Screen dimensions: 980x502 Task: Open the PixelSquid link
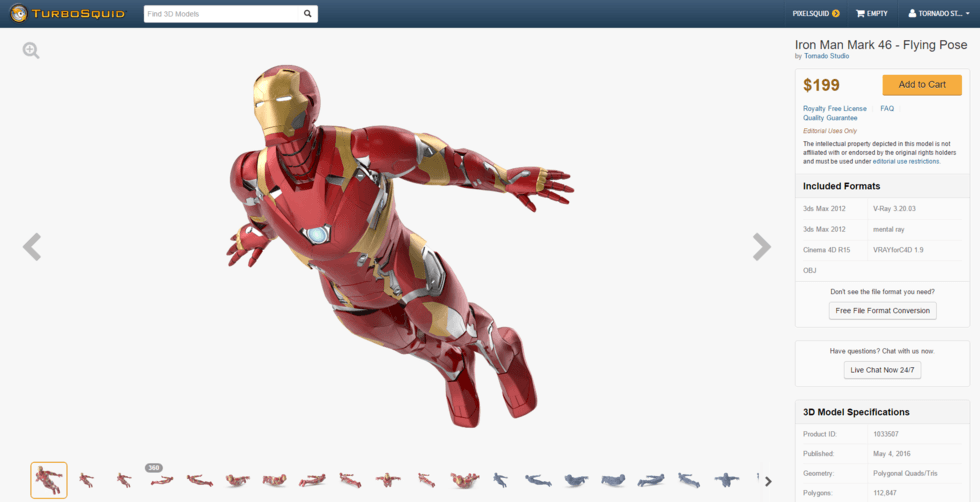[x=811, y=14]
